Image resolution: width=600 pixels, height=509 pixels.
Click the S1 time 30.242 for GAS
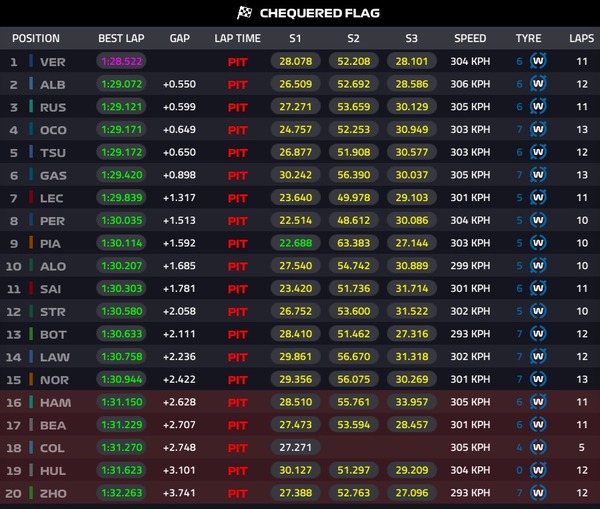tap(295, 175)
